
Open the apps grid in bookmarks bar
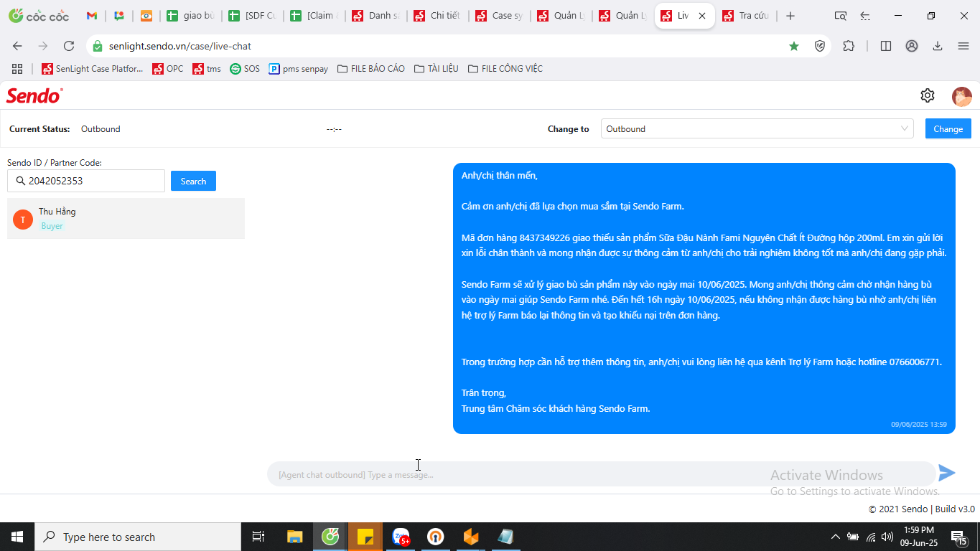coord(17,69)
